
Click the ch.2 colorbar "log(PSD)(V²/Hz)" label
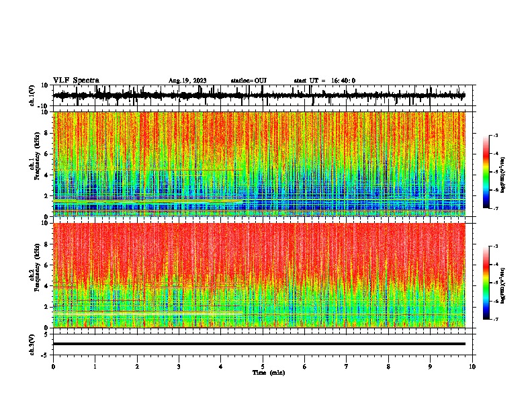503,285
